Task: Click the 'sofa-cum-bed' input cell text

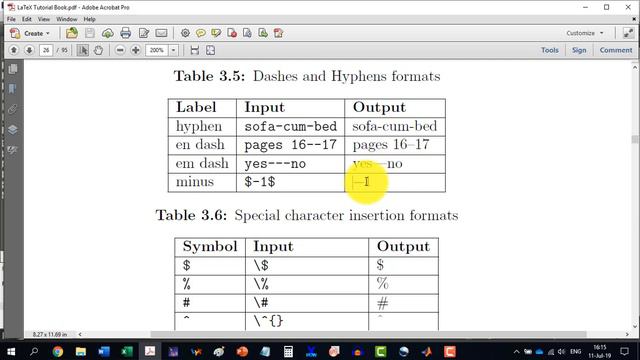Action: point(291,127)
